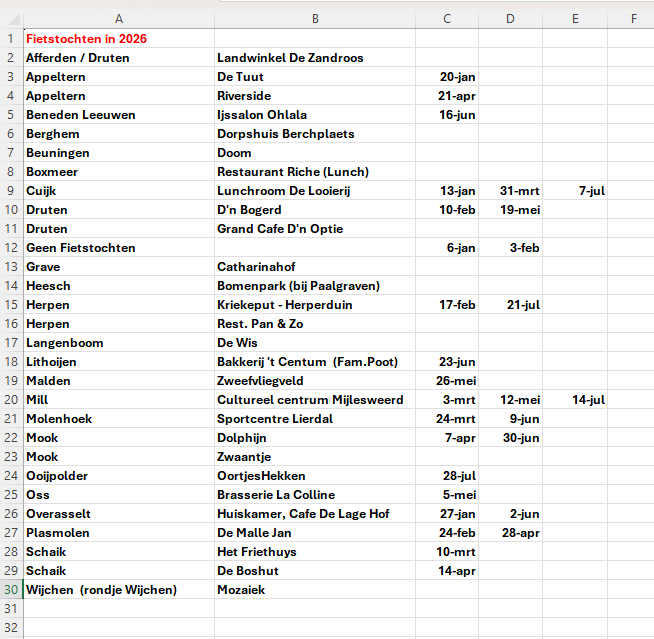654x639 pixels.
Task: Click date cell '30-jun'
Action: [x=510, y=438]
